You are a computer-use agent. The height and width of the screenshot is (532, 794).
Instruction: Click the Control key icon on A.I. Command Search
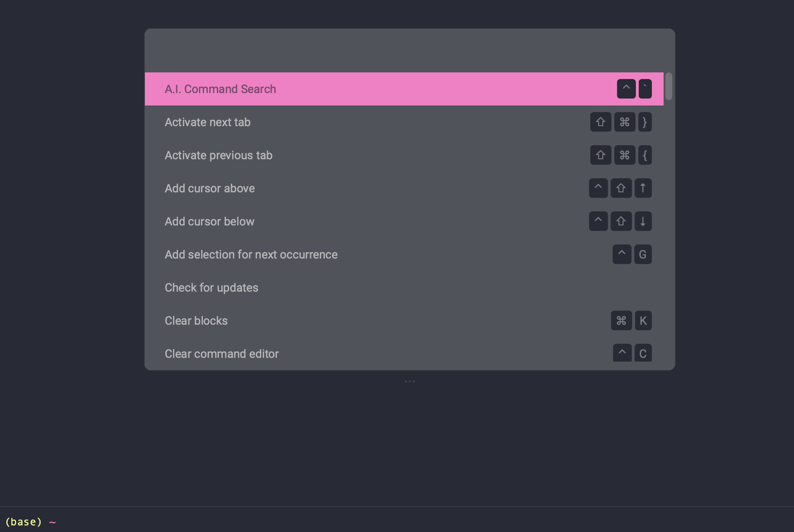coord(626,89)
